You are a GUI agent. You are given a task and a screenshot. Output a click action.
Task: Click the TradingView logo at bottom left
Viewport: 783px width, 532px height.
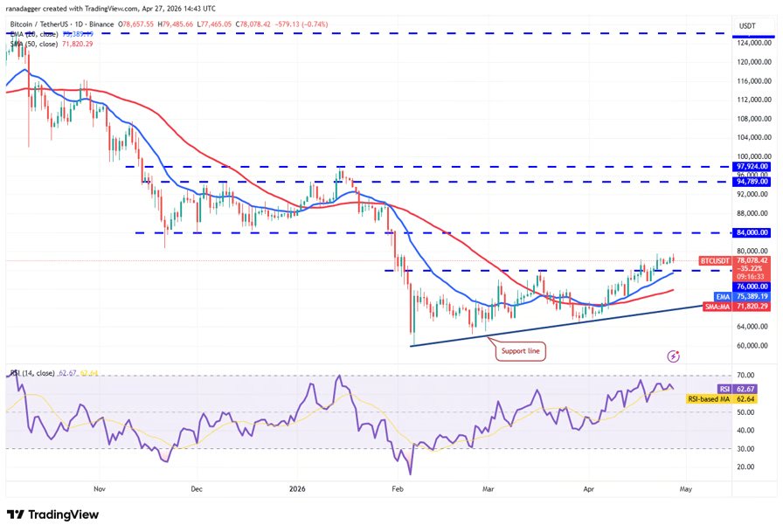click(52, 515)
